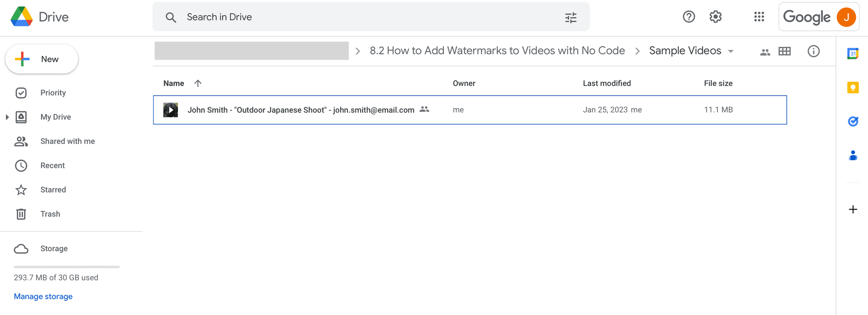Open Google Calendar side panel
Viewport: 868px width, 315px height.
tap(853, 53)
